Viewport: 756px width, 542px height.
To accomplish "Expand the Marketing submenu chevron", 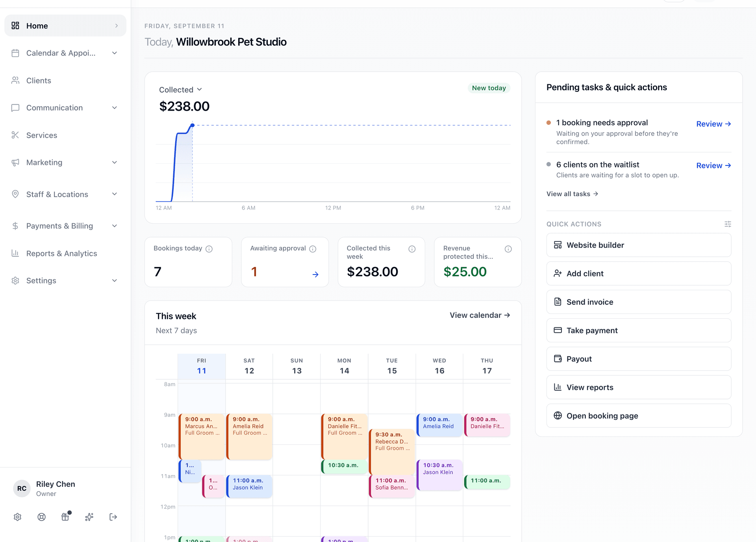I will pyautogui.click(x=115, y=163).
